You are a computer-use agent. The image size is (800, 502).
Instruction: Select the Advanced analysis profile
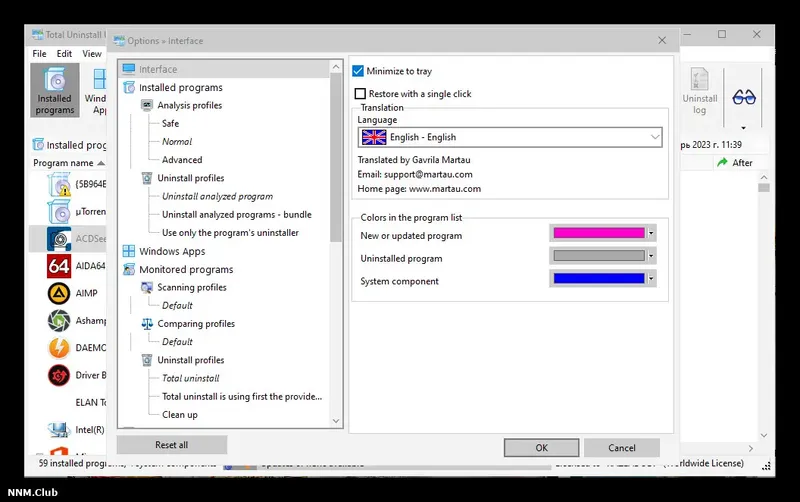(x=182, y=160)
